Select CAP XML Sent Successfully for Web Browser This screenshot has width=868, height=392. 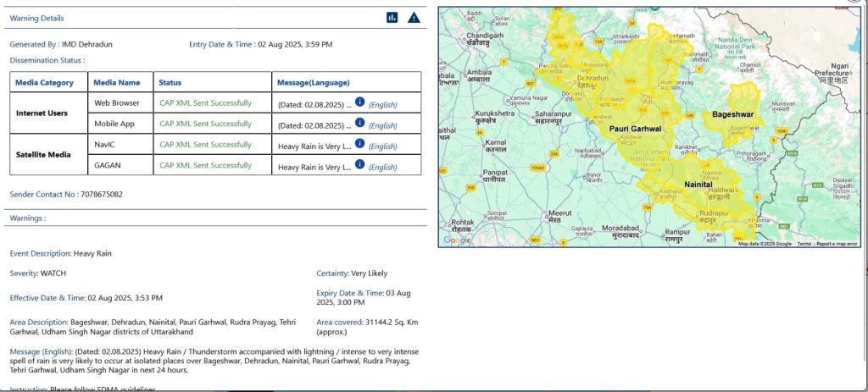[205, 102]
